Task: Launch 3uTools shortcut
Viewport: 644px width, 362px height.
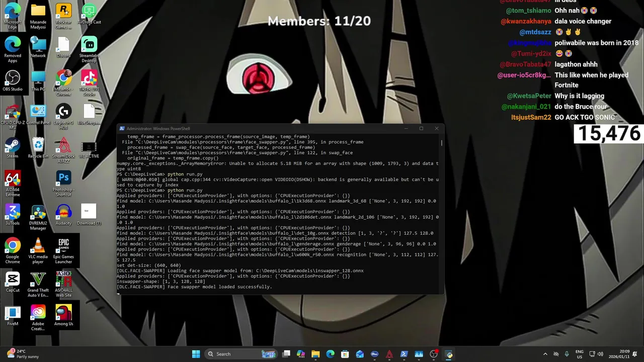Action: click(13, 215)
